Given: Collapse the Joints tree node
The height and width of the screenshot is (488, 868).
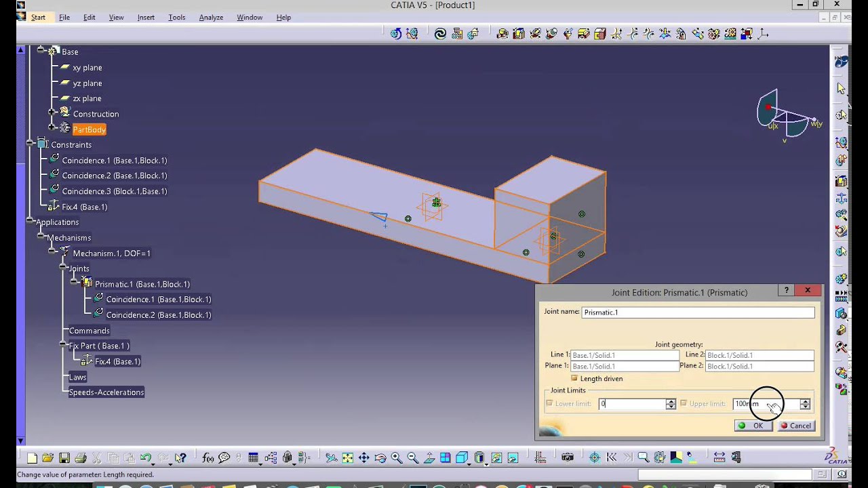Looking at the screenshot, I should click(63, 267).
